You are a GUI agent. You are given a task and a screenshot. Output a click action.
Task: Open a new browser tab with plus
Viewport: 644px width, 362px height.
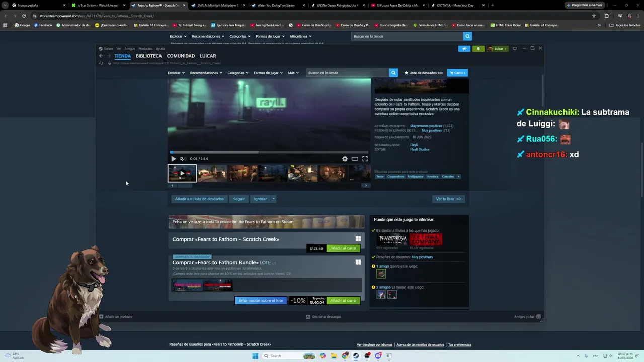(492, 5)
